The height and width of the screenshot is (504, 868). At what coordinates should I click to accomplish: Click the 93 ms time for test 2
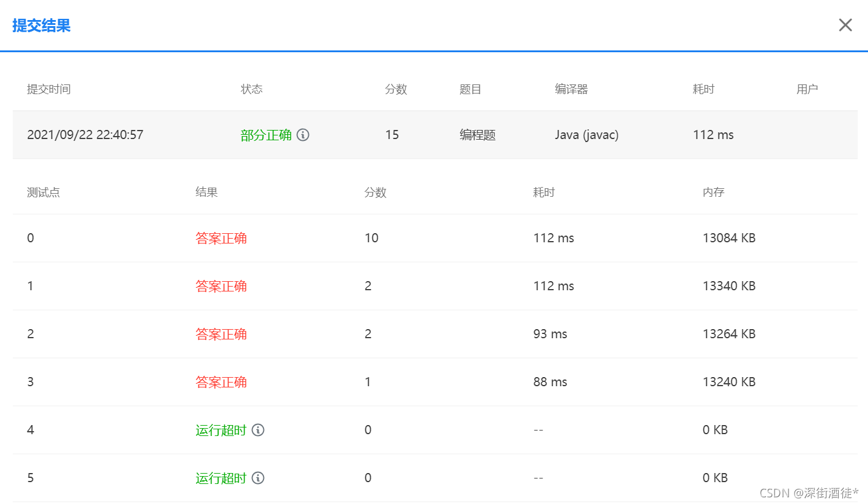(x=551, y=334)
